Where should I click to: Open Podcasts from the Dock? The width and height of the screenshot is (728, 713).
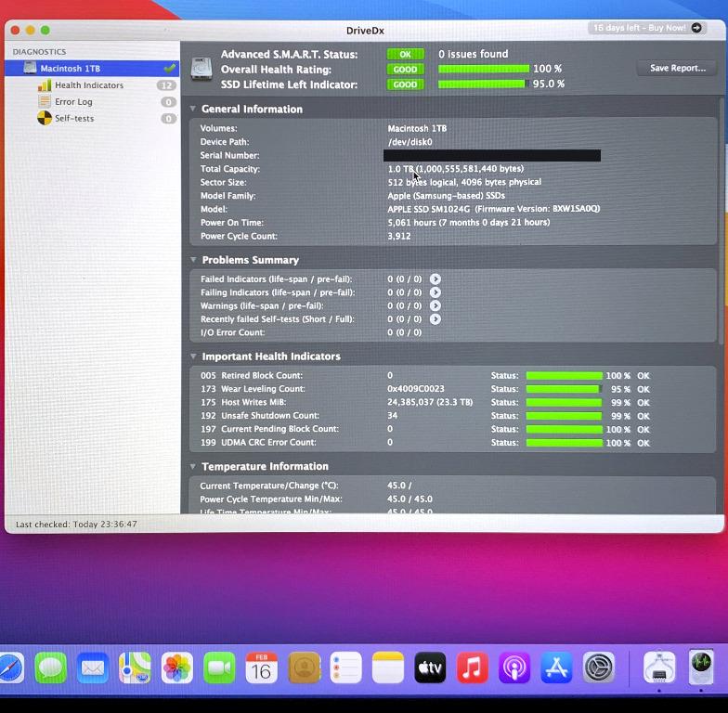pos(514,668)
